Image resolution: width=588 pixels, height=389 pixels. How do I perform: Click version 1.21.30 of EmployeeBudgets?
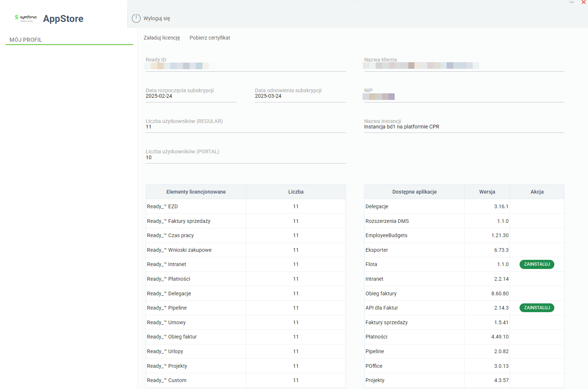(500, 235)
